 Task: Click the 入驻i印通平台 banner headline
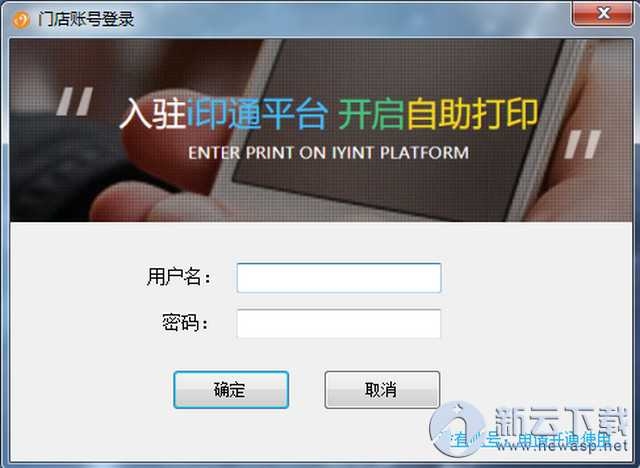click(224, 114)
